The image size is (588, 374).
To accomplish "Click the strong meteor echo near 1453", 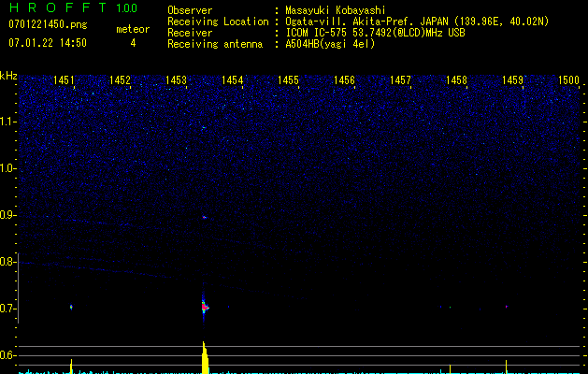I will coord(204,308).
